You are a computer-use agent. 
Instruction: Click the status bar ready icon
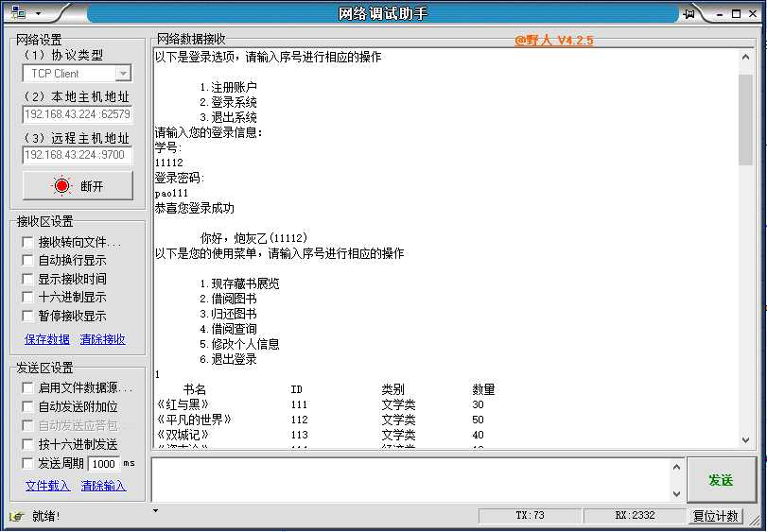[x=16, y=516]
